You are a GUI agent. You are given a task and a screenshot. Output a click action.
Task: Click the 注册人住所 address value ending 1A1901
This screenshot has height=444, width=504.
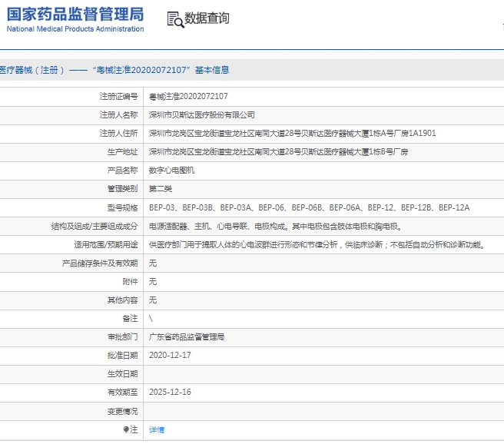(x=292, y=133)
